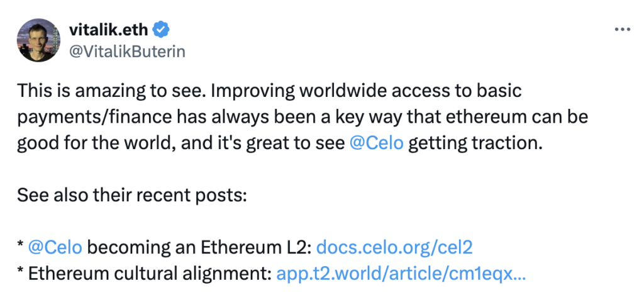Click the blue verified checkmark badge
This screenshot has width=644, height=295.
pyautogui.click(x=162, y=29)
